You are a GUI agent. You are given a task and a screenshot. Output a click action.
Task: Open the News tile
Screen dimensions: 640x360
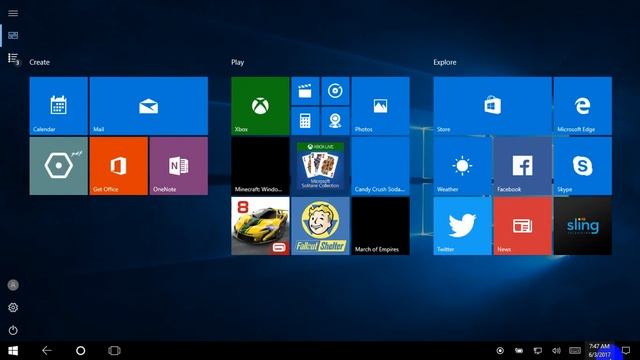pos(522,226)
